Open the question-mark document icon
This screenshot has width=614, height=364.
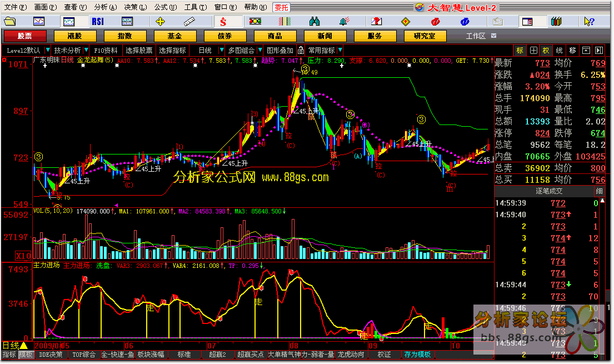(376, 21)
